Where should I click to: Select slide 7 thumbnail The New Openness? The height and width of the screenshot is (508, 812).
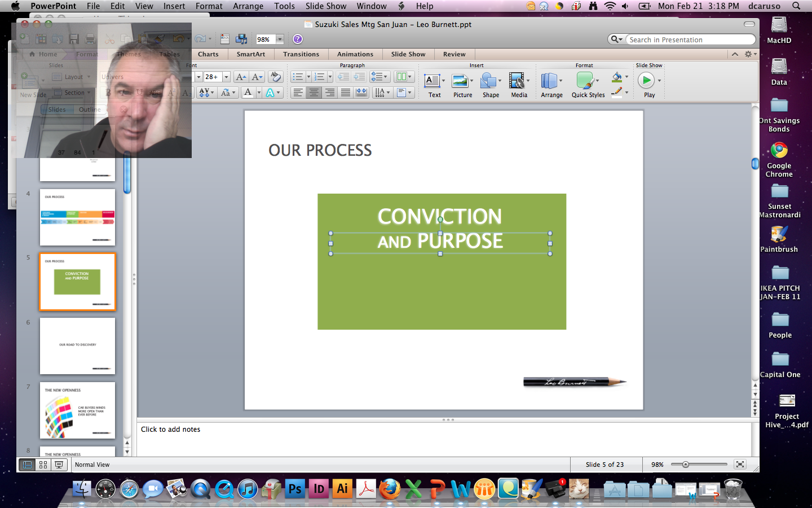[x=77, y=410]
